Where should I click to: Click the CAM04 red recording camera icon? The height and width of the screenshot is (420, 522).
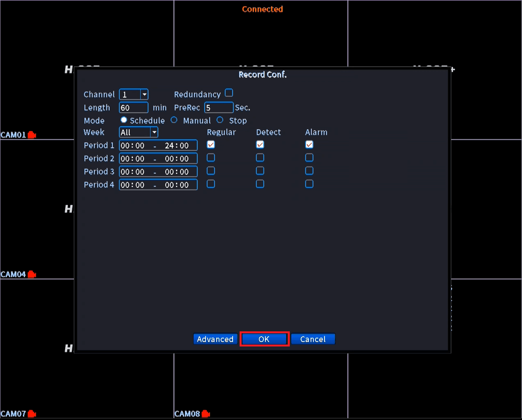(x=32, y=275)
